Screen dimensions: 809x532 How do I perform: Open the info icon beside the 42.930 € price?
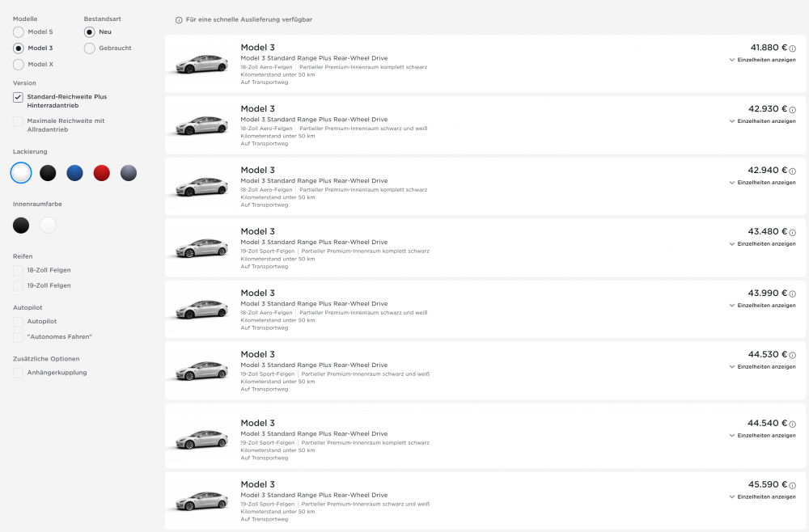pos(790,109)
